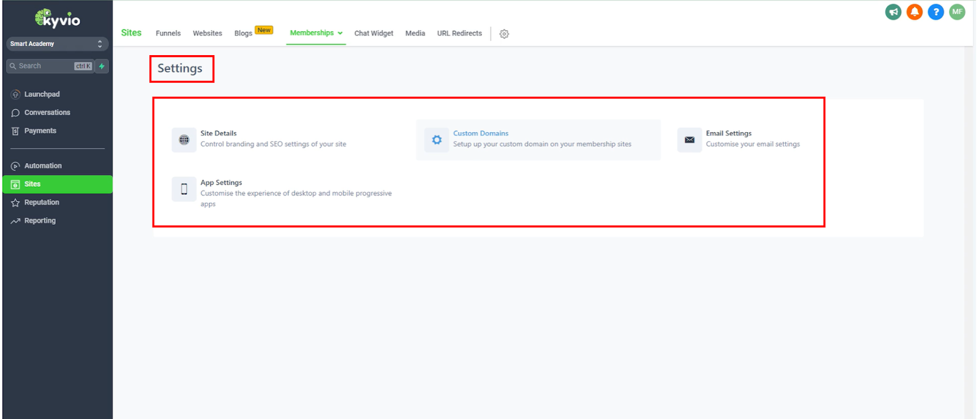This screenshot has height=419, width=980.
Task: Switch to the Funnels tab
Action: point(168,33)
